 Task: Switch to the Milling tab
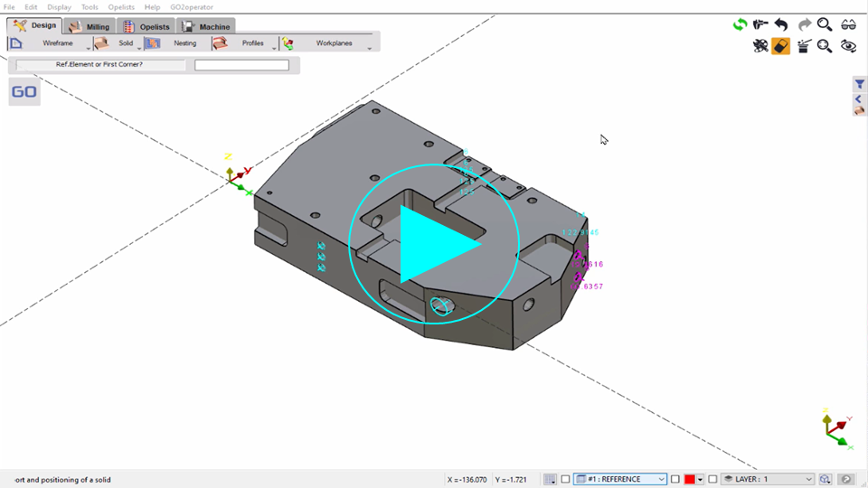[90, 27]
